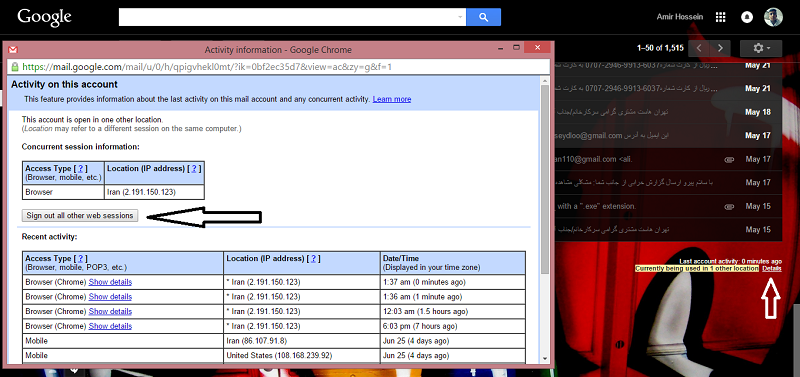This screenshot has height=377, width=800.
Task: Click the popup scrollbar up arrow
Action: click(545, 81)
